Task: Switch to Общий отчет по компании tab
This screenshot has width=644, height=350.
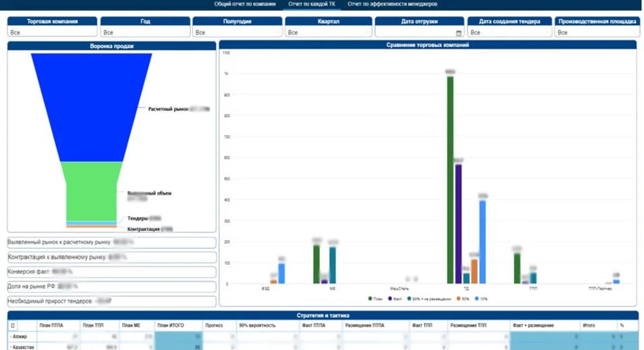Action: pos(244,4)
